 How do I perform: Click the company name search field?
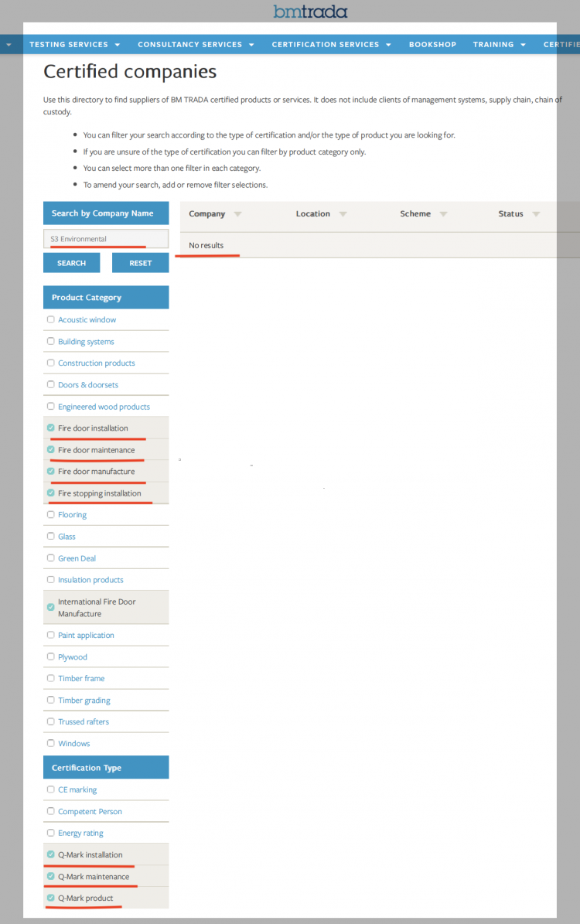[x=106, y=239]
